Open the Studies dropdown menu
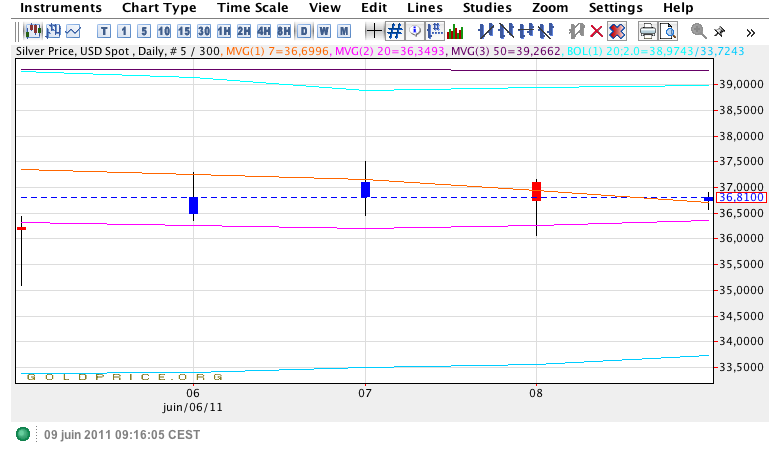Image resolution: width=769 pixels, height=453 pixels. click(487, 8)
